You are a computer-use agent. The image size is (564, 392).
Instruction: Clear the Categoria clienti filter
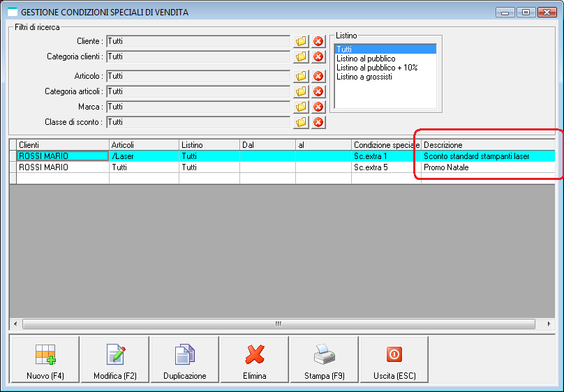click(x=318, y=56)
